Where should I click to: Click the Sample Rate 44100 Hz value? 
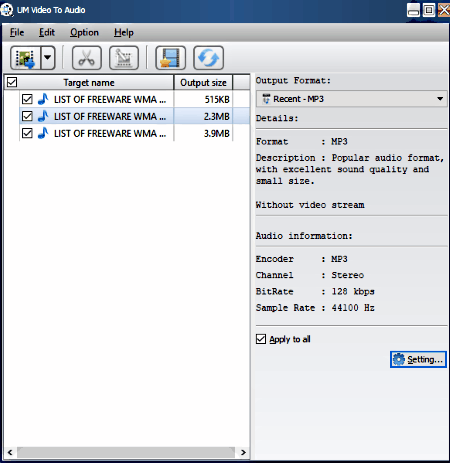click(353, 308)
